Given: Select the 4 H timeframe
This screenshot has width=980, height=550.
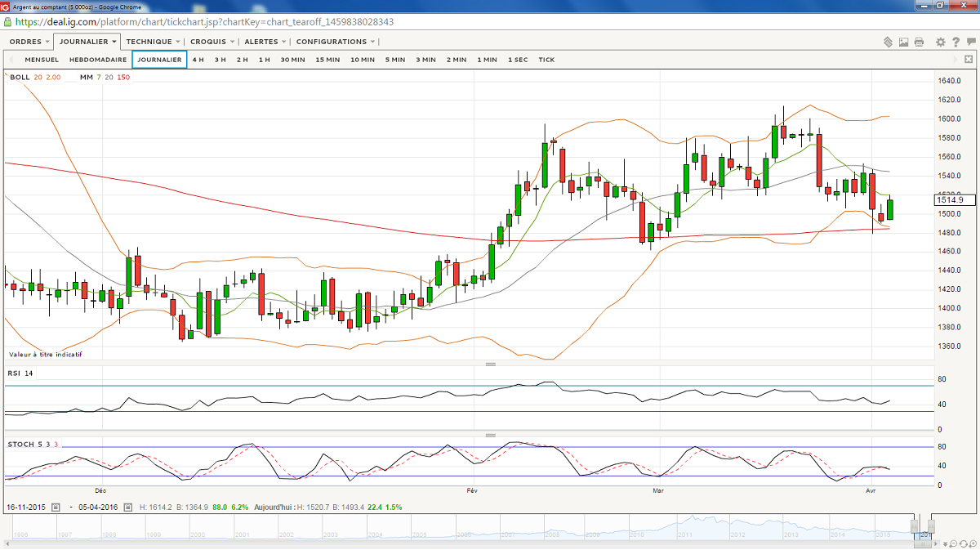Looking at the screenshot, I should (198, 60).
